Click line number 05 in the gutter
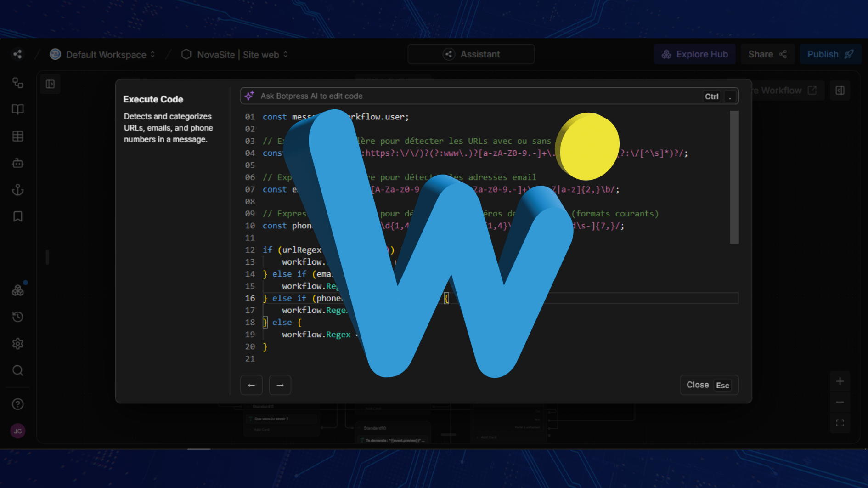The height and width of the screenshot is (488, 868). pyautogui.click(x=250, y=165)
